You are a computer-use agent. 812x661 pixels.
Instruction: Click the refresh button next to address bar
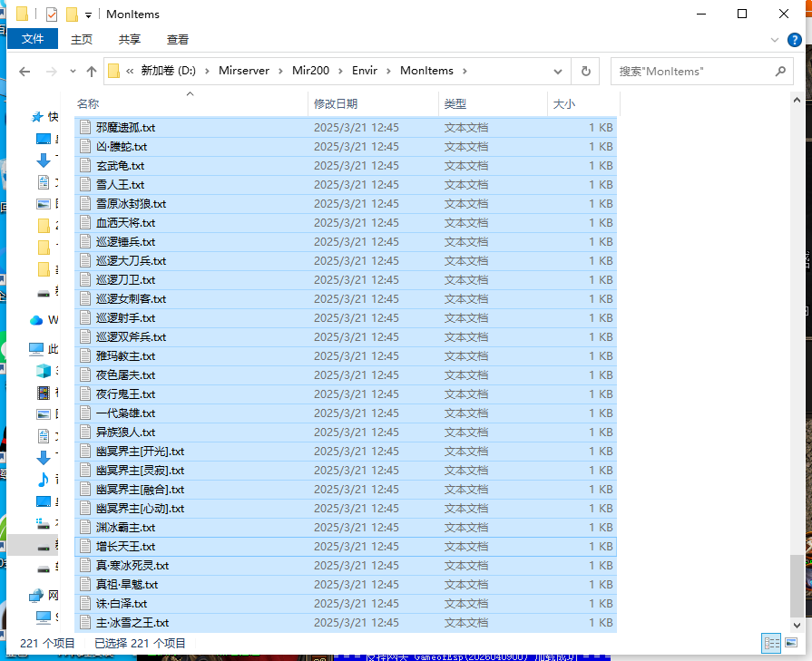(586, 72)
